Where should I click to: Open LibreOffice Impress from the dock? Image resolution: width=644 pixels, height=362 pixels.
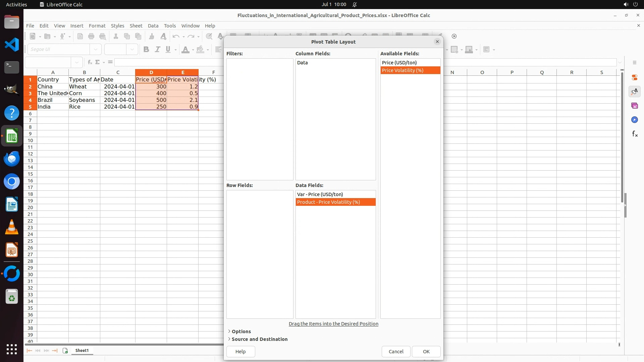(x=12, y=250)
